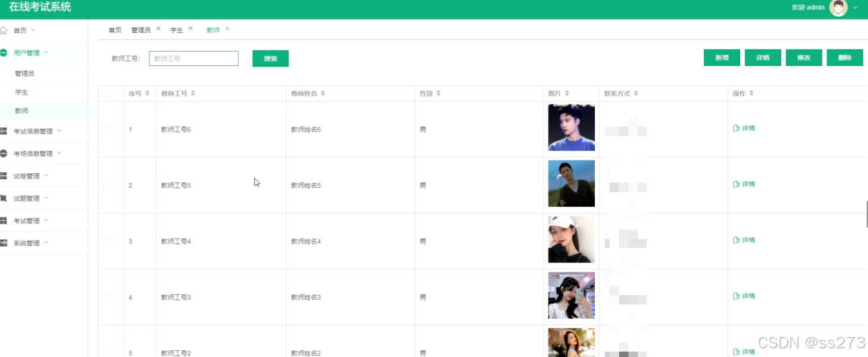This screenshot has width=868, height=357.
Task: Click the photo thumbnail in row 教师工号4
Action: coord(571,239)
